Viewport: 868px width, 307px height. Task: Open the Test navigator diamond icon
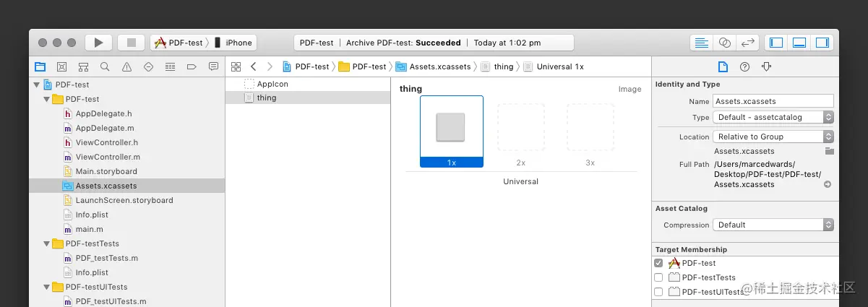pos(149,66)
